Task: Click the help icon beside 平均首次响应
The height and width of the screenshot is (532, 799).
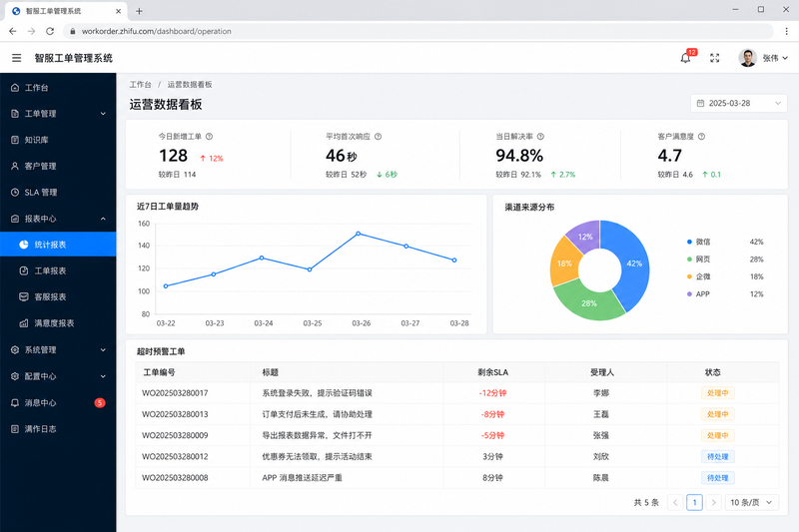Action: [379, 137]
